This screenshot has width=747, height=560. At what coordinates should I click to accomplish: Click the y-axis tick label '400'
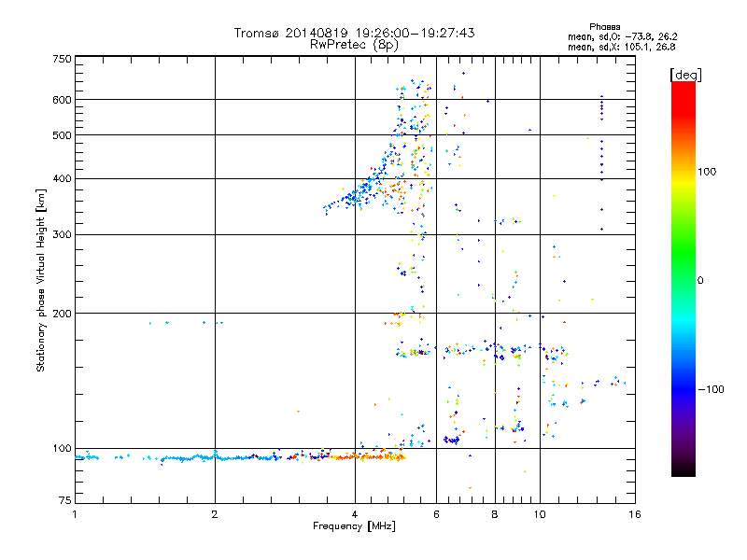tap(62, 179)
